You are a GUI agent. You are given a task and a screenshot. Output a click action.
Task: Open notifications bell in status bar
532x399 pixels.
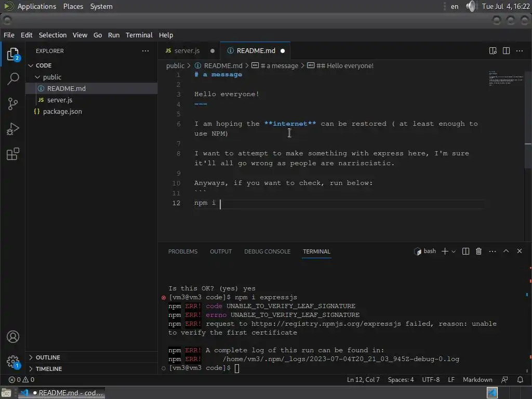[x=520, y=380]
